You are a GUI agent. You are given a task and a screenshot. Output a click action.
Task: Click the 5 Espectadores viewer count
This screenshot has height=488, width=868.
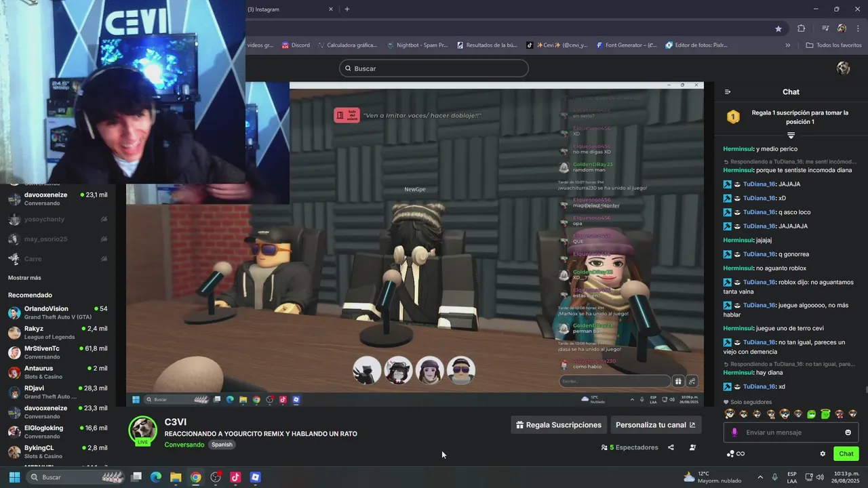[x=629, y=447]
